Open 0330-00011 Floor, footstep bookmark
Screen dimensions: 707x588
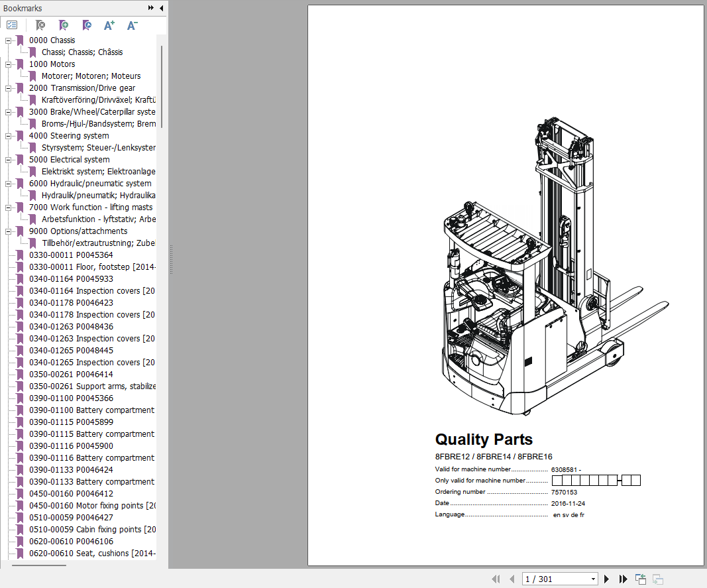pyautogui.click(x=92, y=267)
